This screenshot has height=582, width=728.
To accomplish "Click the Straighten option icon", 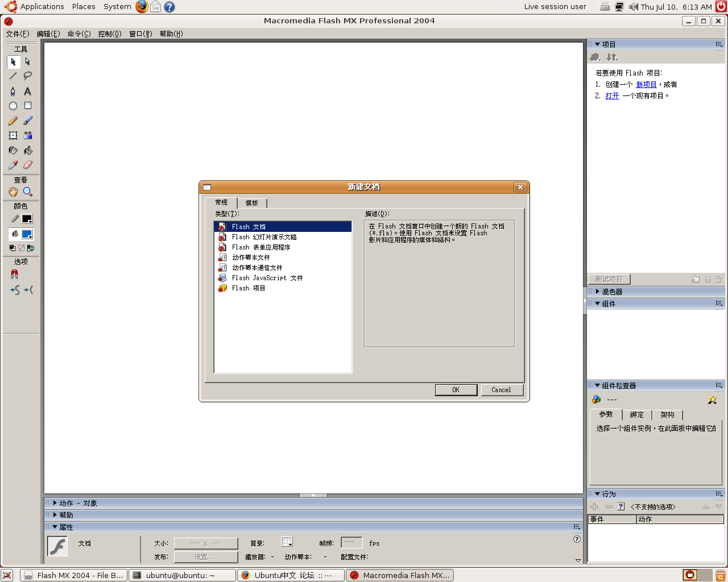I will tap(28, 290).
